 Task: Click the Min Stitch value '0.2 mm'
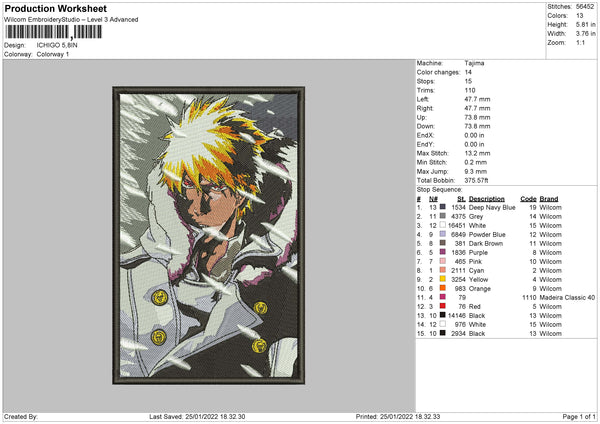pos(476,162)
